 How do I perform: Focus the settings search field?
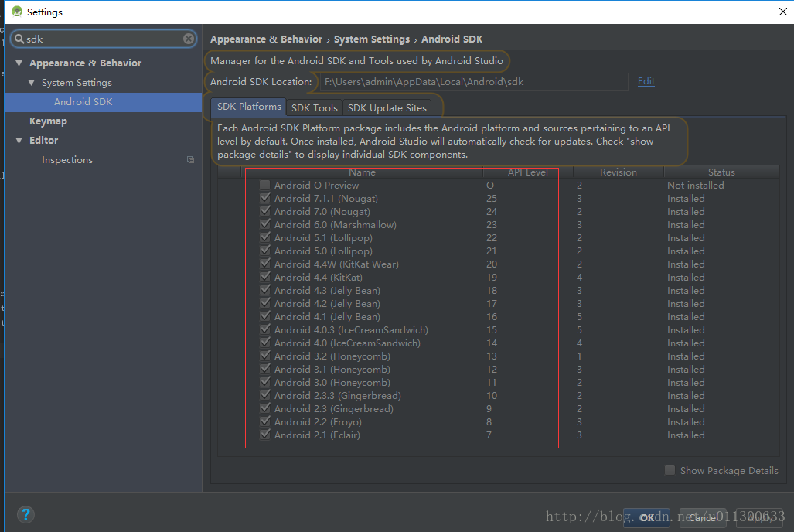(x=104, y=39)
